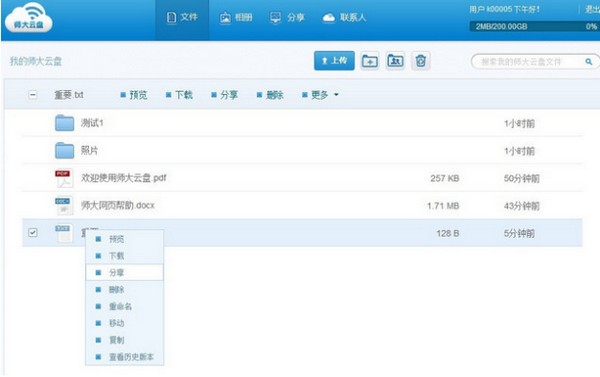This screenshot has height=377, width=600.
Task: Choose 预览 in the context menu
Action: (x=125, y=239)
